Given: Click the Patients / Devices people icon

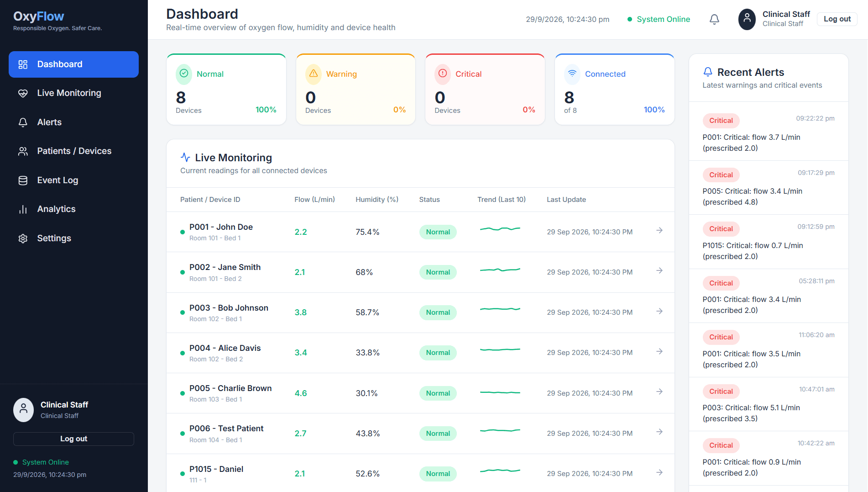Looking at the screenshot, I should tap(23, 151).
